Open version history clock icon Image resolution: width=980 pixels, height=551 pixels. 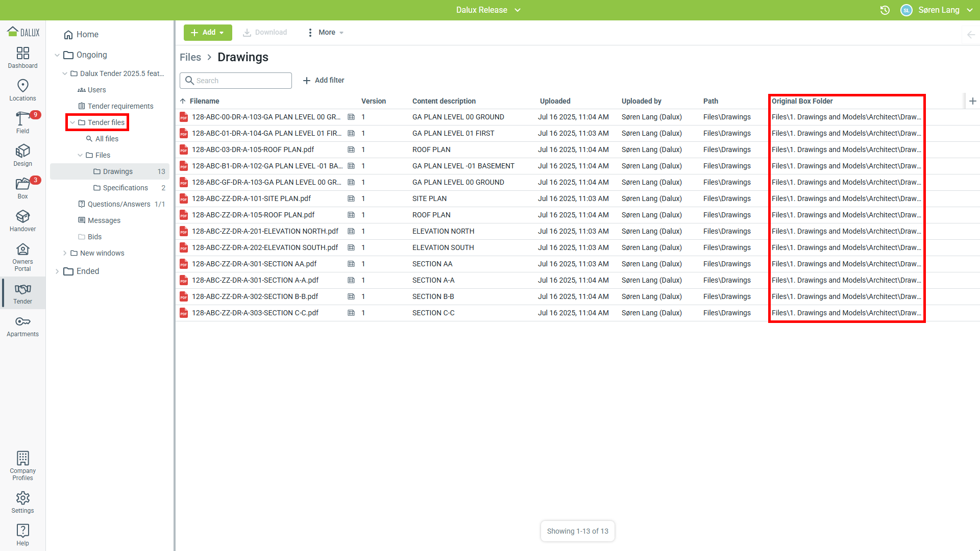point(885,10)
